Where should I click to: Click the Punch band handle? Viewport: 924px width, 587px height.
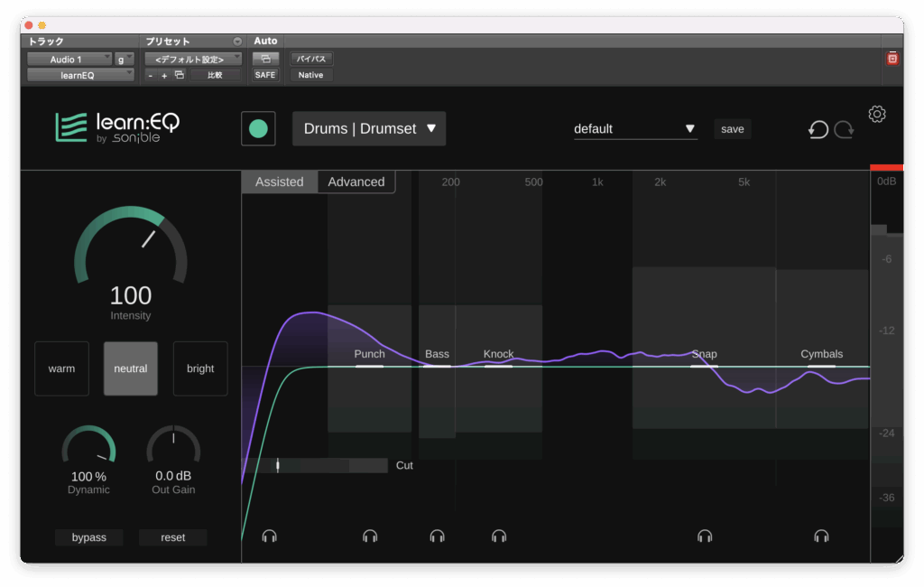(x=369, y=367)
